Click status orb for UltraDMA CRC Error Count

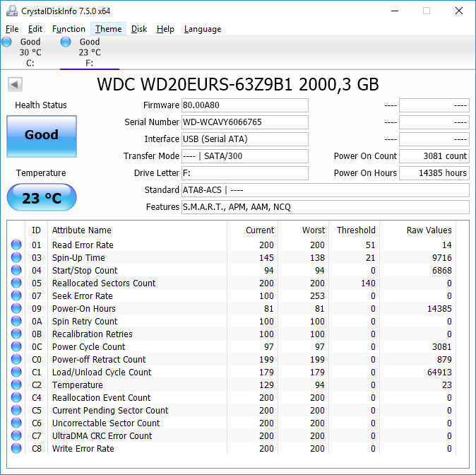click(16, 436)
